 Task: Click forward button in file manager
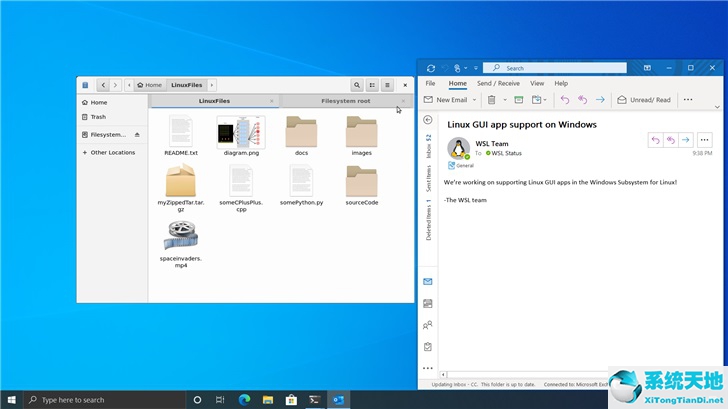pos(115,85)
